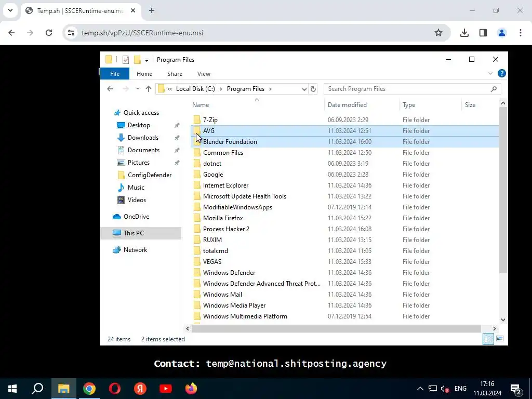Switch to the Share ribbon tab
This screenshot has width=532, height=399.
[175, 74]
